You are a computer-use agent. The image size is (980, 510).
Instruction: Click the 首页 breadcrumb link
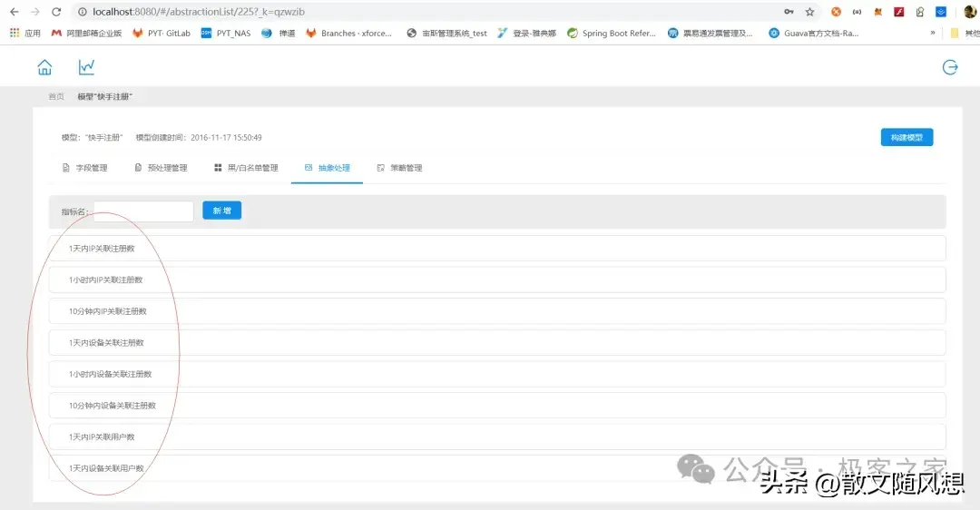point(56,96)
